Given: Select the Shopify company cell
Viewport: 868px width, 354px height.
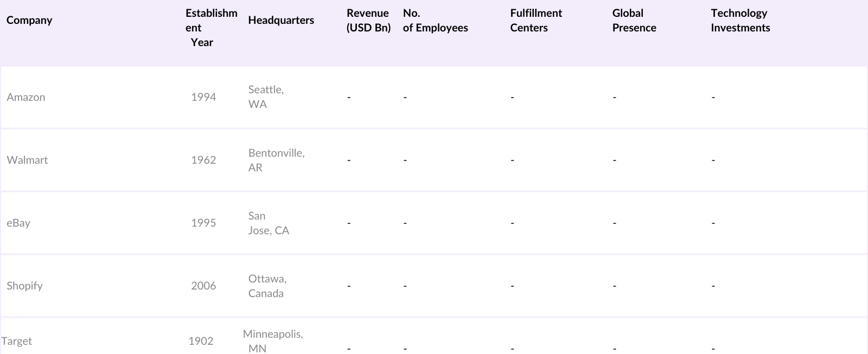Looking at the screenshot, I should click(24, 286).
